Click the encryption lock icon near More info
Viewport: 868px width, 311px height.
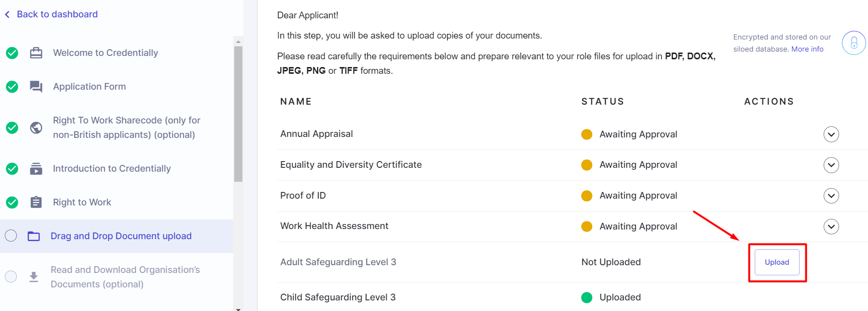tap(853, 42)
